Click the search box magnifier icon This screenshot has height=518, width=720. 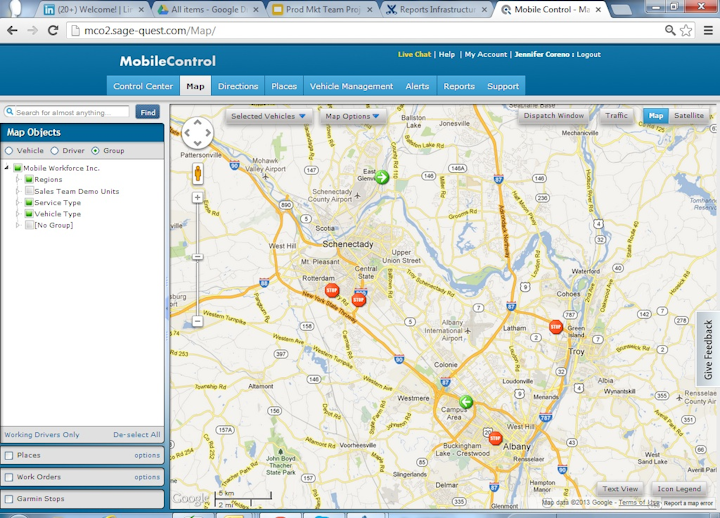pyautogui.click(x=10, y=112)
